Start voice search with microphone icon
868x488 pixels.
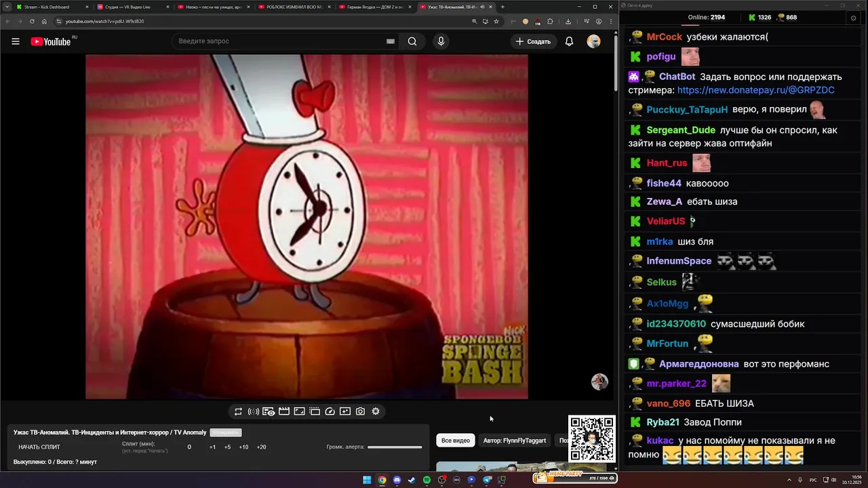click(441, 41)
